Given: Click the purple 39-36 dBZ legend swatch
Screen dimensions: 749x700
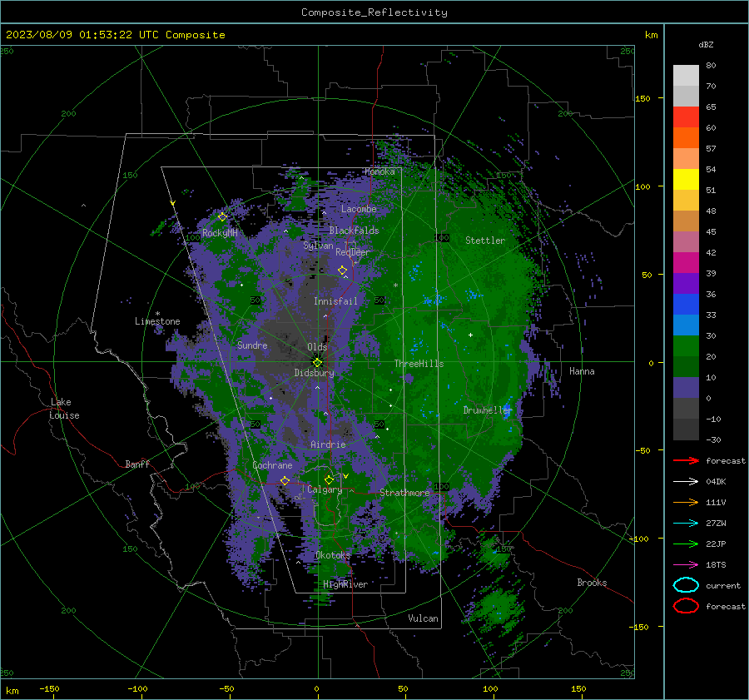Looking at the screenshot, I should 686,283.
